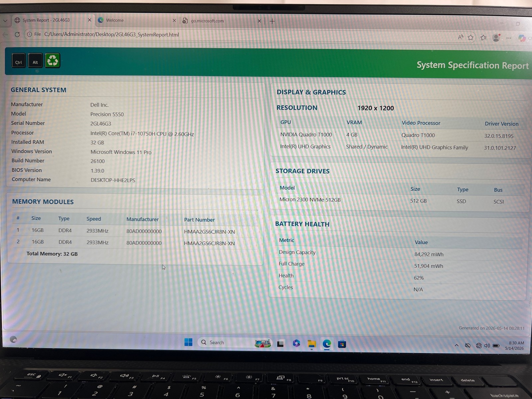Close the go.microsoft.com tab
The height and width of the screenshot is (399, 532).
pyautogui.click(x=259, y=21)
